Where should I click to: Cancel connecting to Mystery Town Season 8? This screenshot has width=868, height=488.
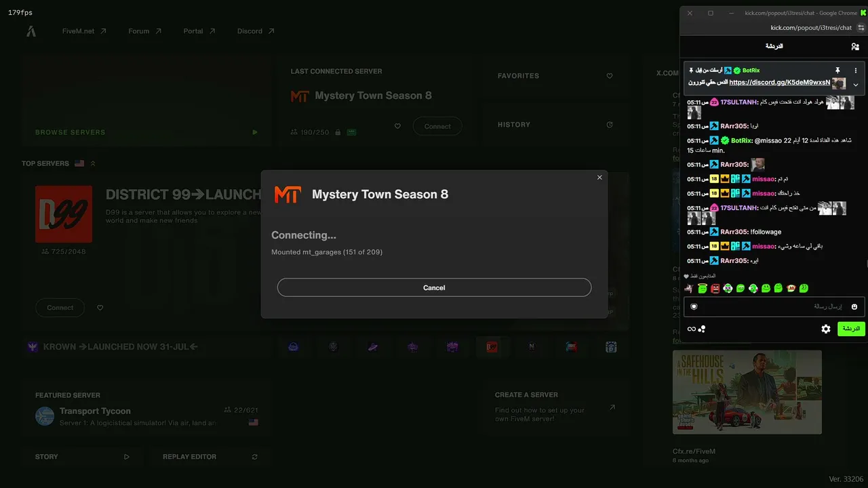[x=434, y=287]
